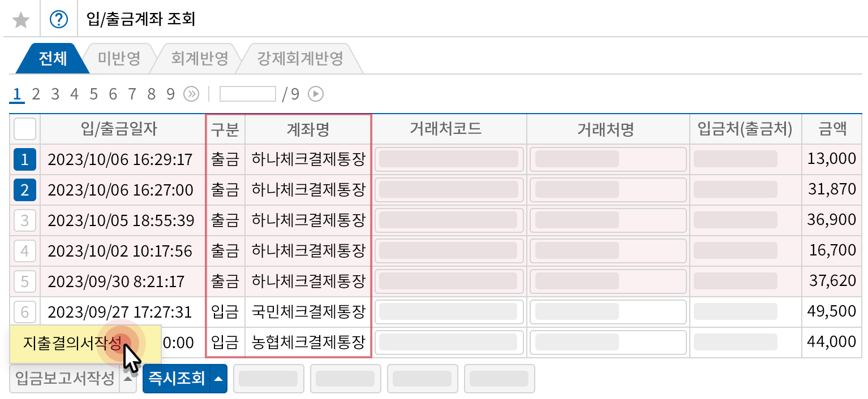Switch to the 회계반영 tab
This screenshot has width=868, height=399.
tap(200, 59)
